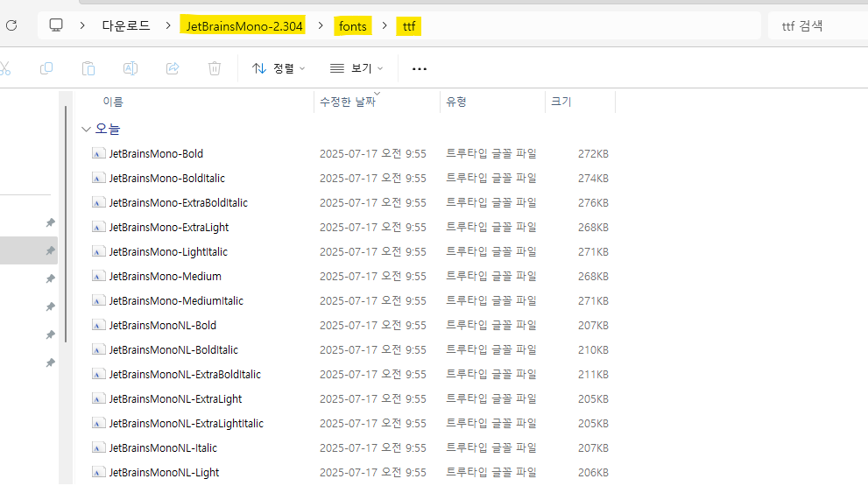Select file name JetBrainsMonoNL-Italic
The height and width of the screenshot is (500, 868).
tap(163, 447)
